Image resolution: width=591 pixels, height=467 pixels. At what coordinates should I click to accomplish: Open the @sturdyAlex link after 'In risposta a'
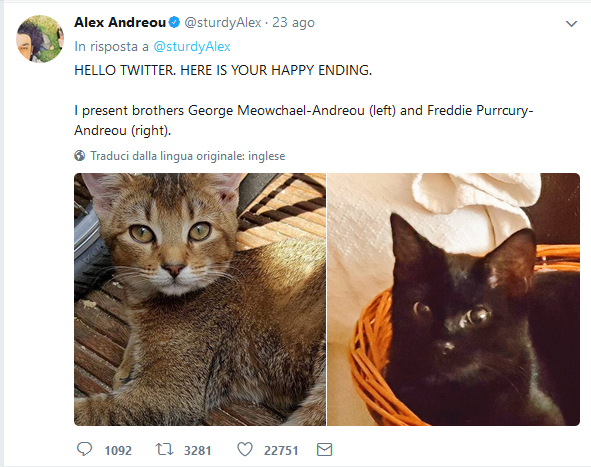pyautogui.click(x=192, y=46)
